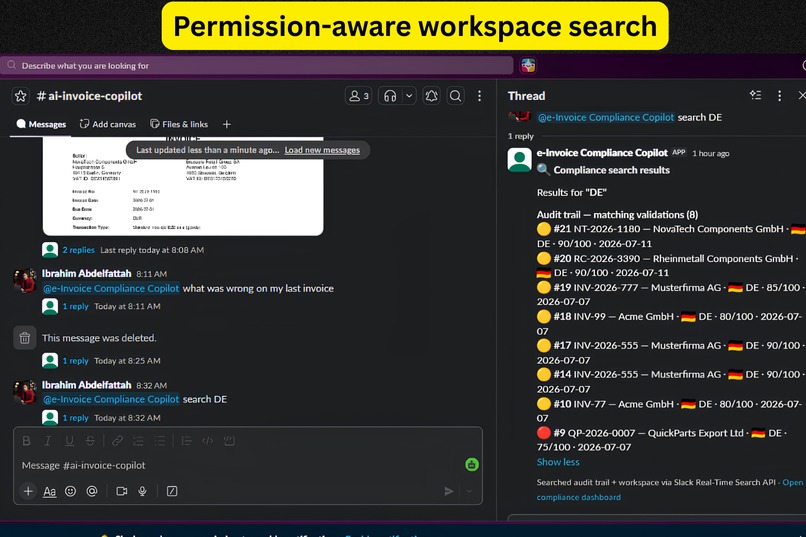Select result #10 INV-77 Acme GmbH

click(x=670, y=411)
